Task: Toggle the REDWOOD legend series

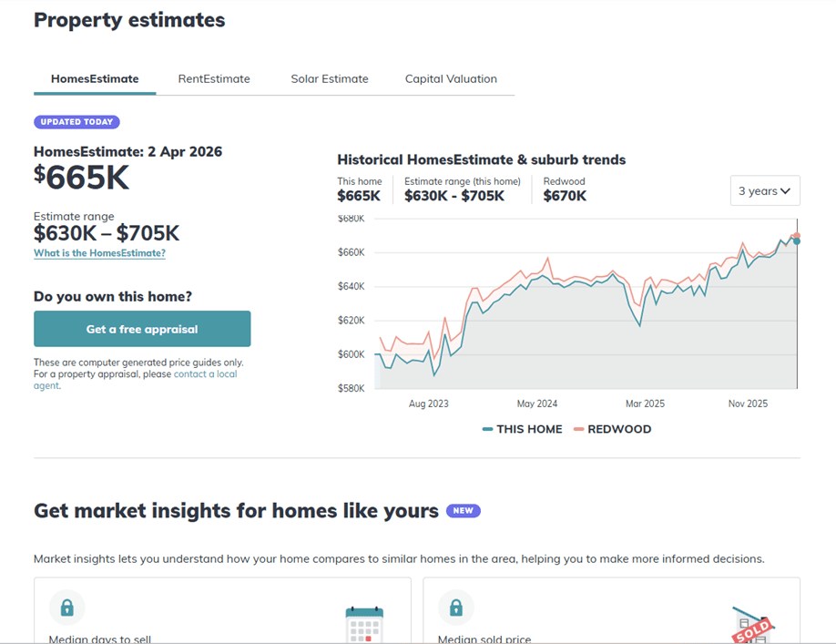Action: [x=613, y=429]
